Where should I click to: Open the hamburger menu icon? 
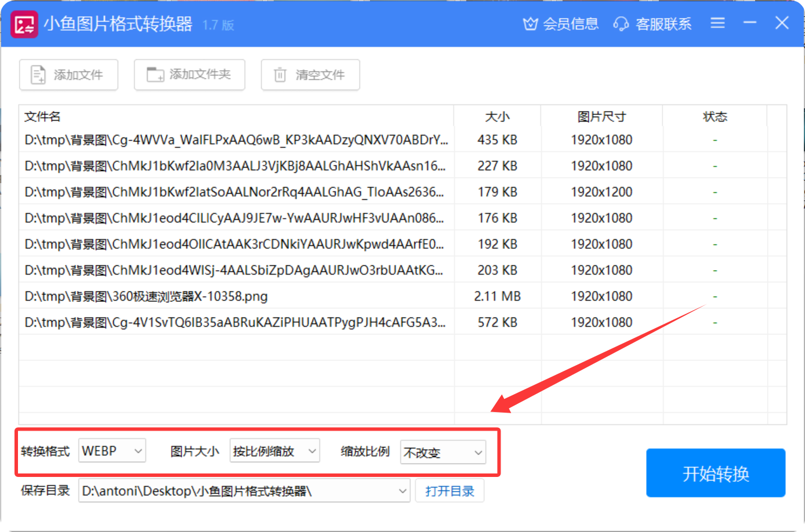click(717, 23)
